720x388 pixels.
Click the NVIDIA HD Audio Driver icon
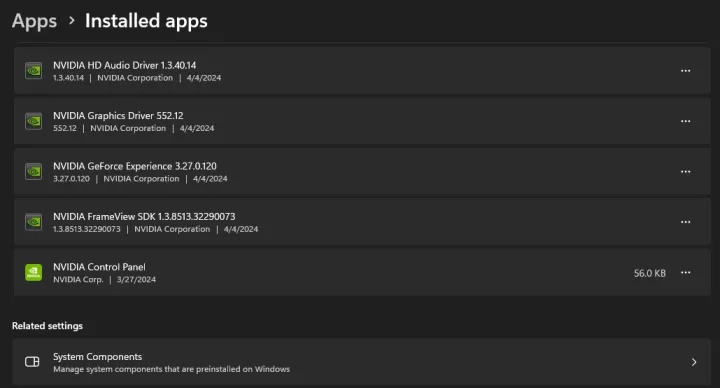coord(34,71)
